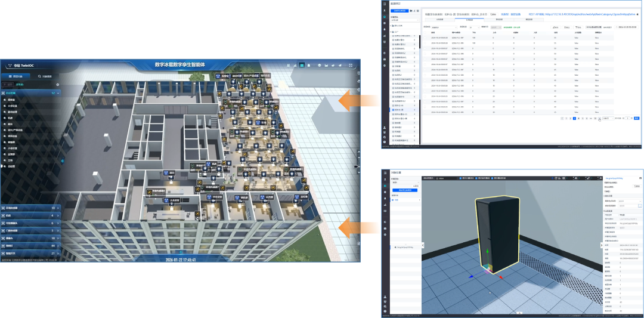Click blue jump button beside page input
This screenshot has width=644, height=318.
[x=637, y=118]
